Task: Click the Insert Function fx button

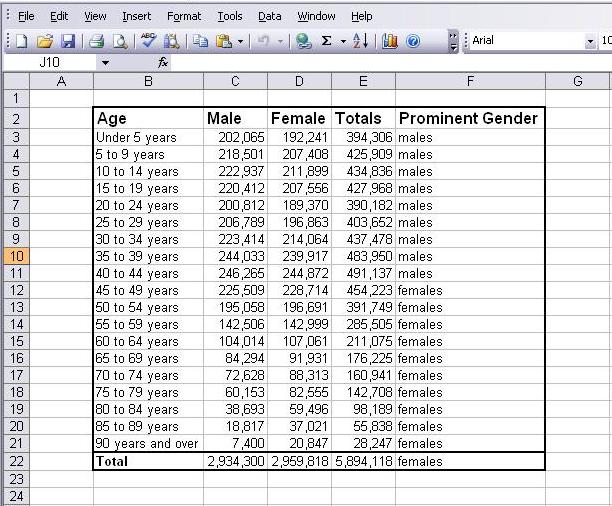Action: coord(164,62)
